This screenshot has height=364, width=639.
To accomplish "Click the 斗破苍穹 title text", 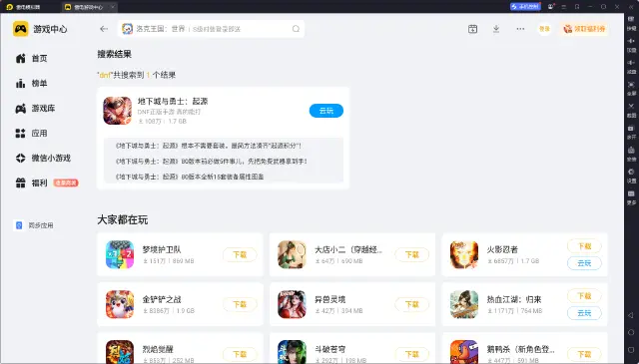I will pyautogui.click(x=330, y=349).
